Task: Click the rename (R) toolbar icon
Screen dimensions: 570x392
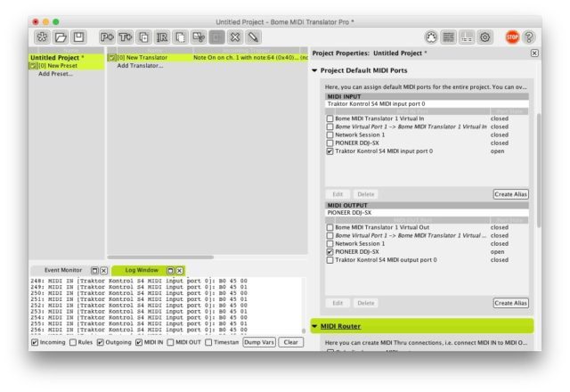Action: (162, 37)
